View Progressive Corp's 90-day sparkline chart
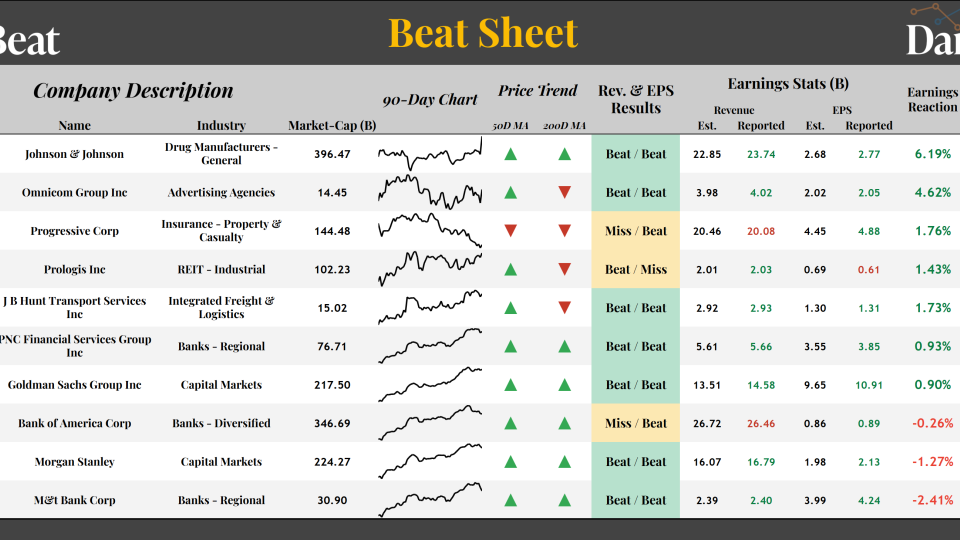 (x=430, y=230)
